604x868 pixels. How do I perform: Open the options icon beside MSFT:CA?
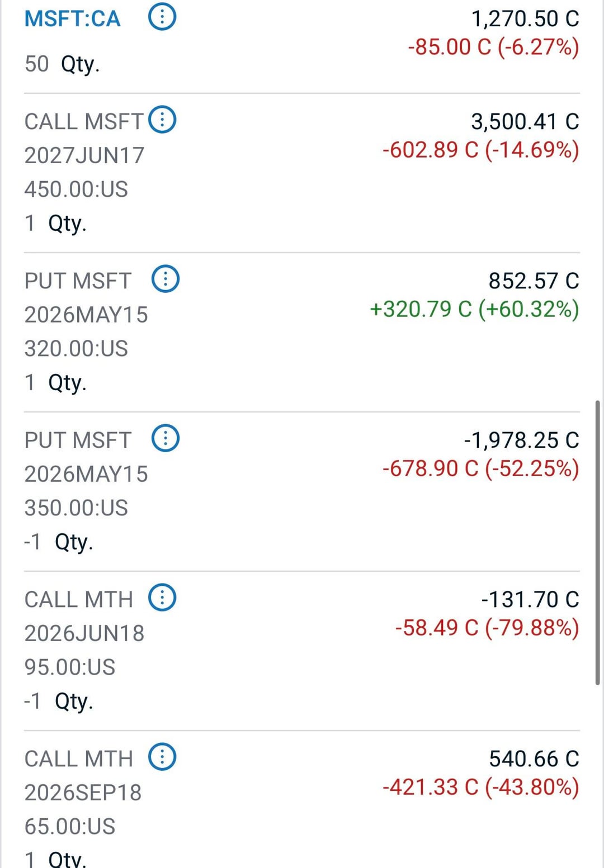click(162, 17)
